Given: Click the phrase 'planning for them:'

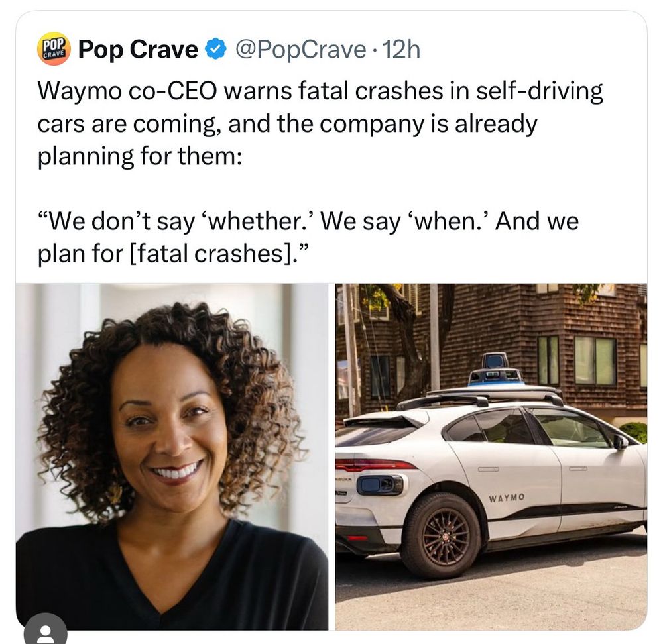Looking at the screenshot, I should (x=140, y=156).
